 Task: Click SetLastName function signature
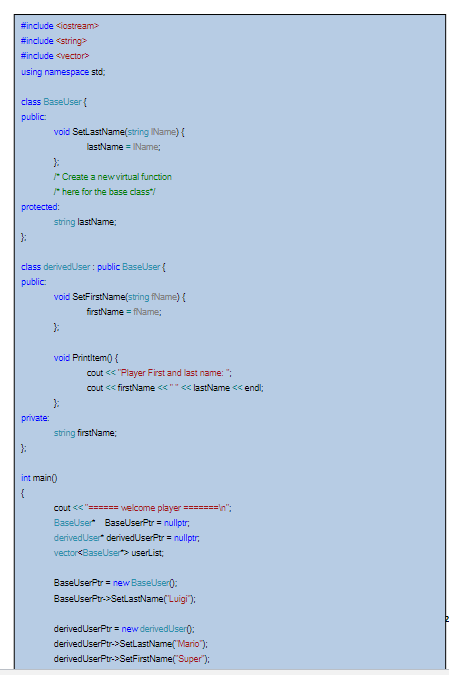pos(119,132)
